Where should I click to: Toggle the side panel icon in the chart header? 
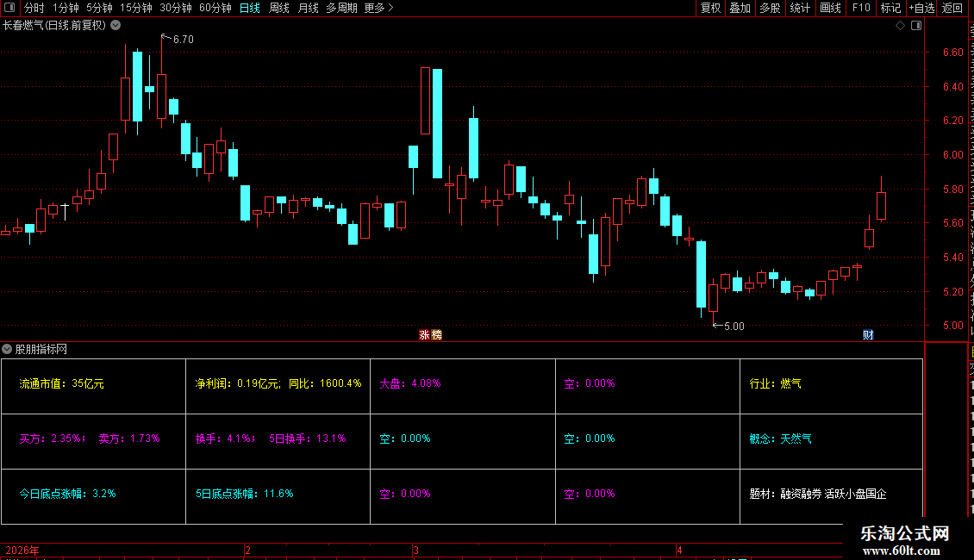[x=916, y=26]
